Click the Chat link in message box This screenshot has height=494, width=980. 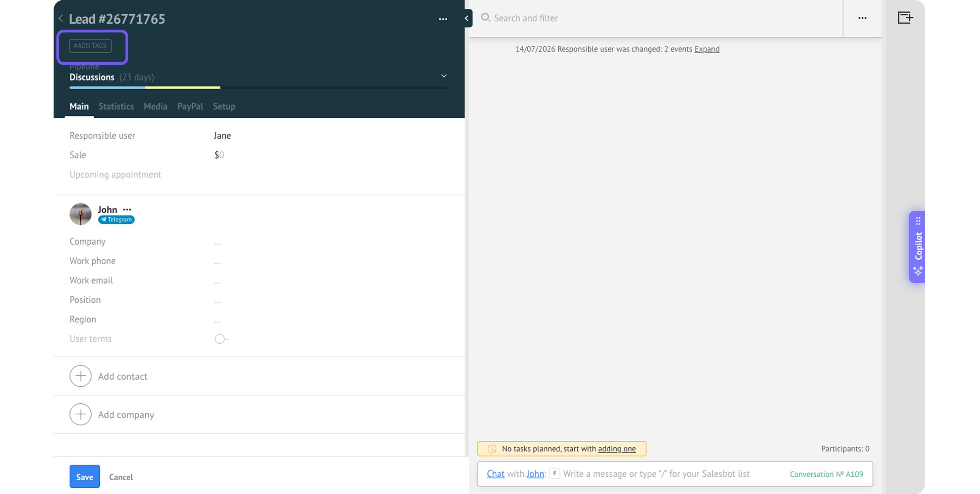(495, 474)
